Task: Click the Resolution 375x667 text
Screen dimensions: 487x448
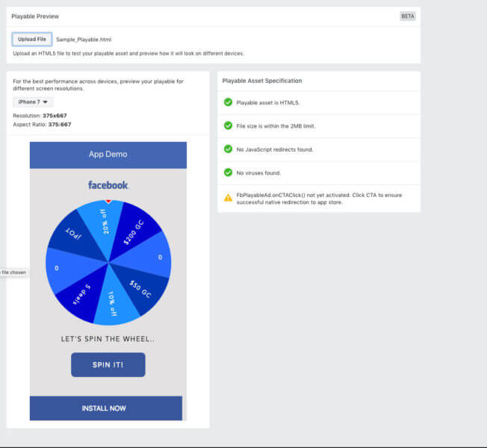Action: coord(40,116)
